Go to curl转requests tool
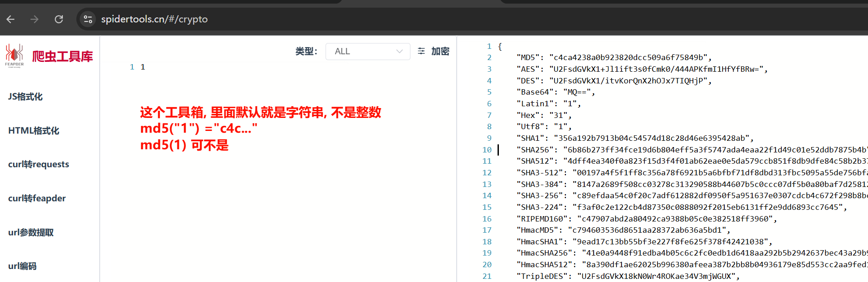Viewport: 868px width, 282px height. pos(39,165)
